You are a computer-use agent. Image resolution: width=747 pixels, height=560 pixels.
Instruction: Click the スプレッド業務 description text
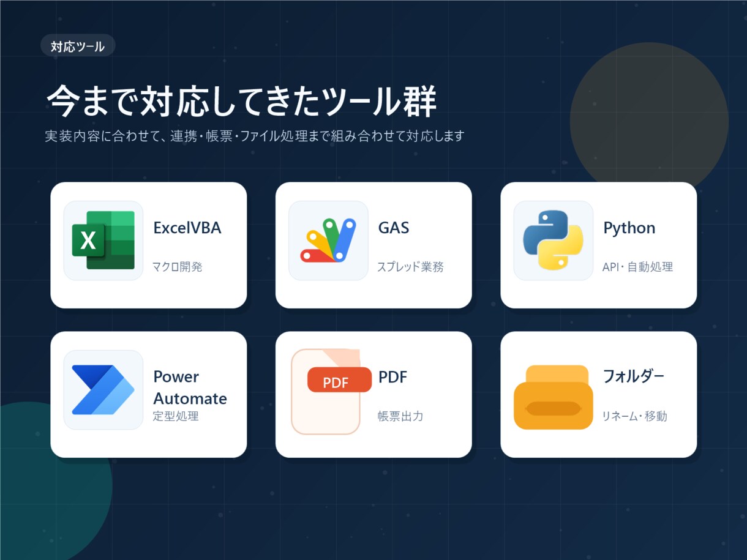point(411,267)
